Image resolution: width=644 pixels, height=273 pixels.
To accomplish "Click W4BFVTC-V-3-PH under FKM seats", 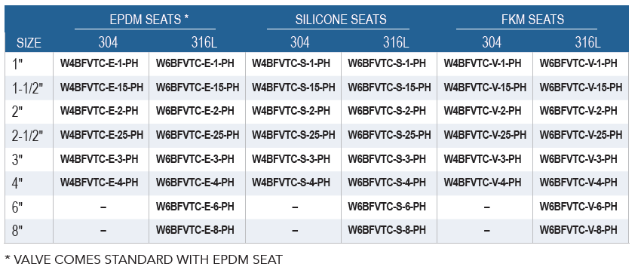I will [x=483, y=159].
